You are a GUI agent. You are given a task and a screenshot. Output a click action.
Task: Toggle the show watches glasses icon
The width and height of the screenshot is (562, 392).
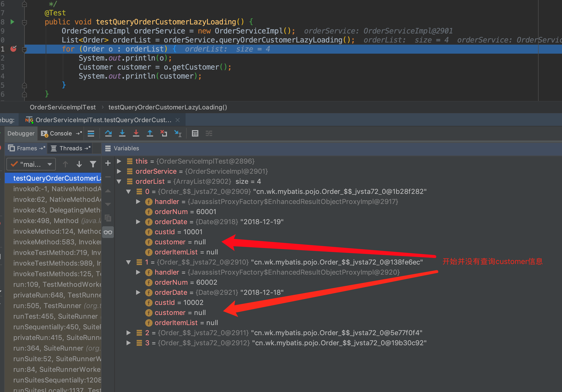[x=108, y=232]
